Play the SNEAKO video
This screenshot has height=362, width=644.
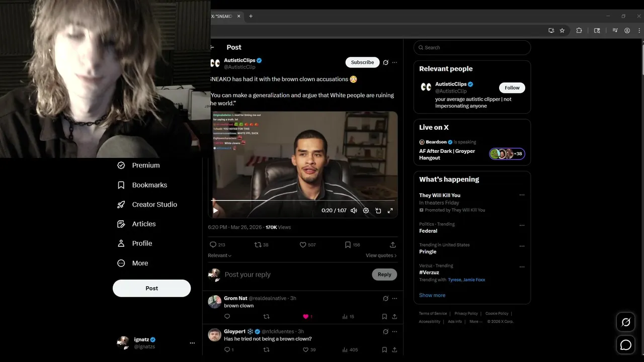215,211
